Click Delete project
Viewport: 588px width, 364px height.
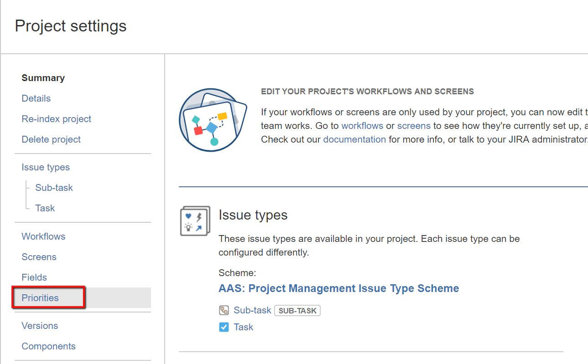coord(51,139)
